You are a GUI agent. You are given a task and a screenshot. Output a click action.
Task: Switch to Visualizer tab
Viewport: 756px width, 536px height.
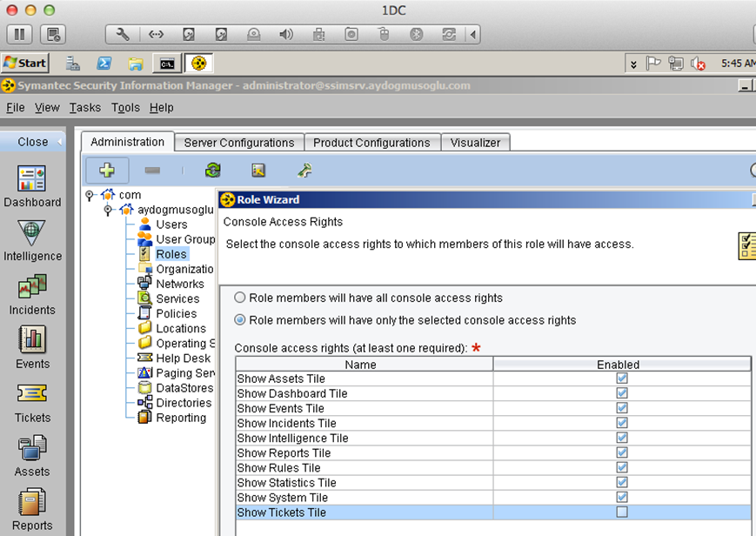[475, 143]
